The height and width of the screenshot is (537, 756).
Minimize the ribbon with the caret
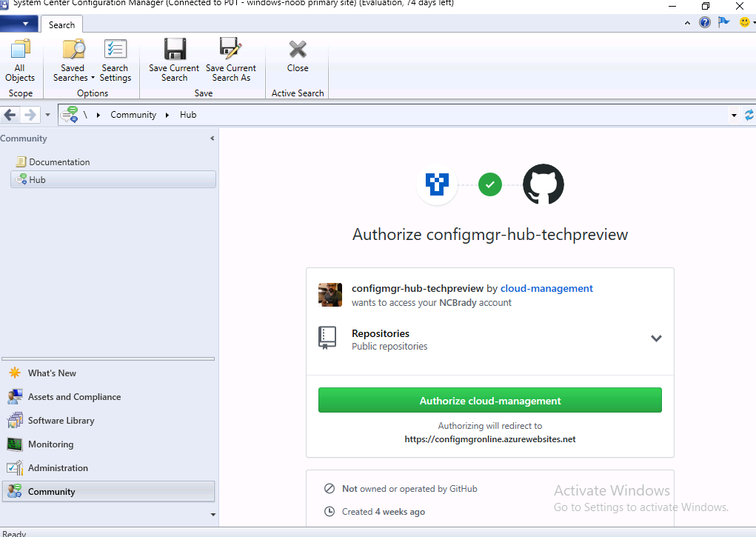pos(688,23)
